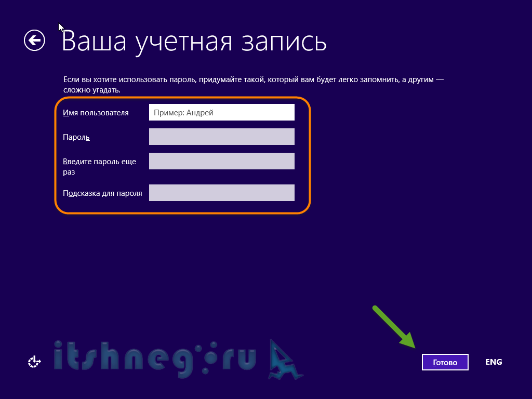Viewport: 532px width, 399px height.
Task: Select the re-enter password input field
Action: (221, 161)
